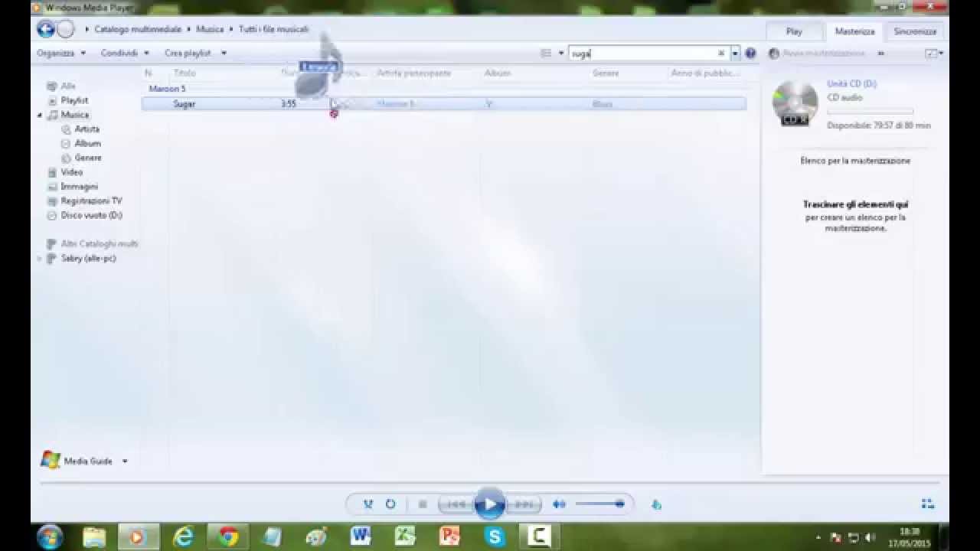Viewport: 980px width, 551px height.
Task: Open the Condividi menu
Action: click(x=125, y=54)
